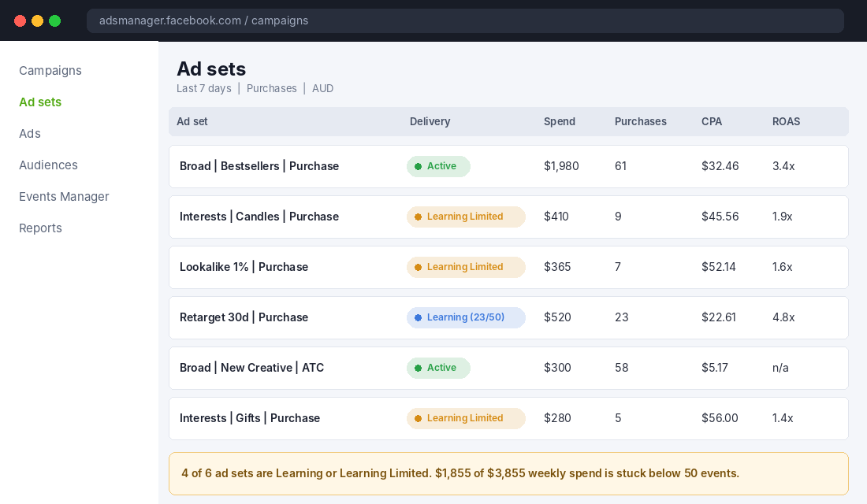Click the $280 spend value
867x504 pixels.
click(x=557, y=418)
